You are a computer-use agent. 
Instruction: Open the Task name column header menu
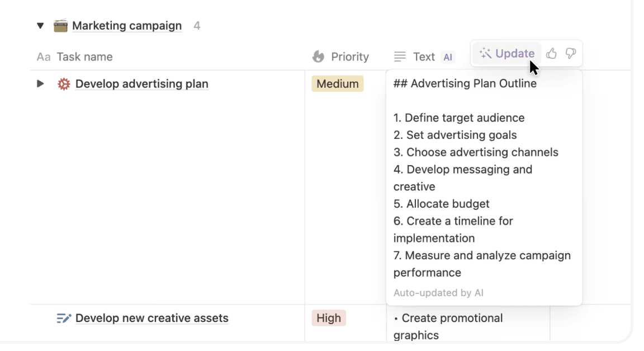[84, 57]
